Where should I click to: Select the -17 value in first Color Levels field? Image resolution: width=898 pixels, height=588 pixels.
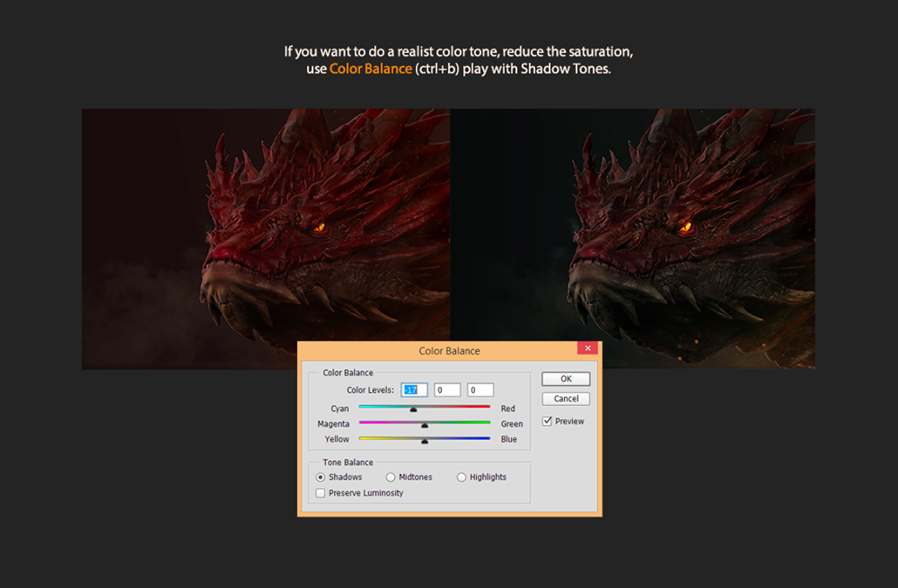pos(413,389)
